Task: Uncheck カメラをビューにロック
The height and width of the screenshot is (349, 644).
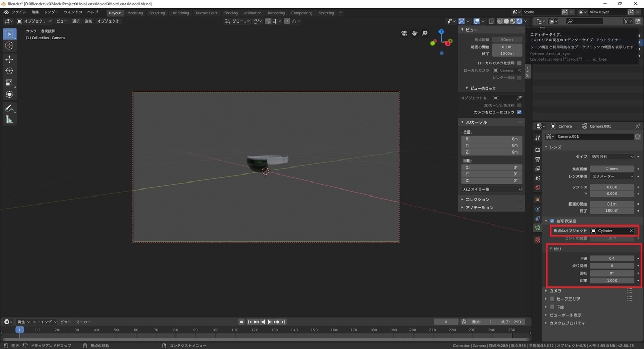Action: click(519, 112)
